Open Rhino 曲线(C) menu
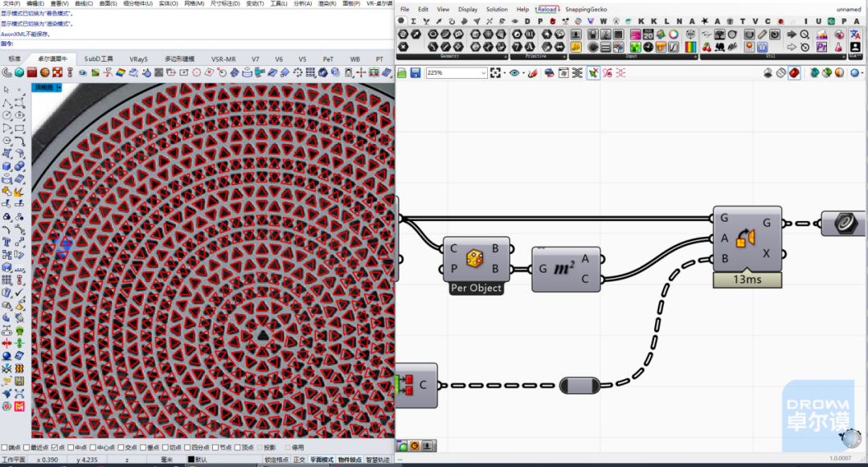The height and width of the screenshot is (467, 868). (x=84, y=3)
